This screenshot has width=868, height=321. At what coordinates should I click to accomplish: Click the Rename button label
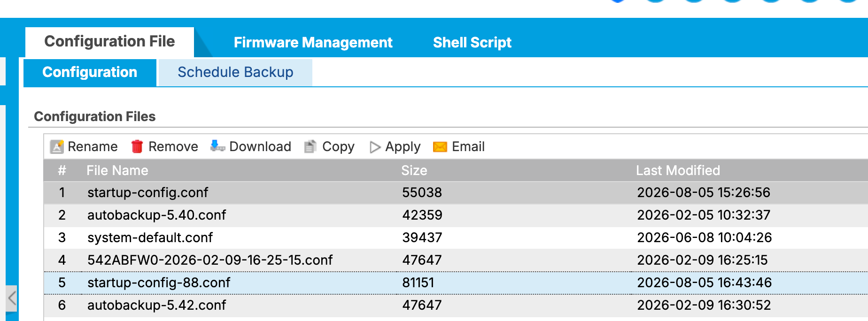pos(93,146)
